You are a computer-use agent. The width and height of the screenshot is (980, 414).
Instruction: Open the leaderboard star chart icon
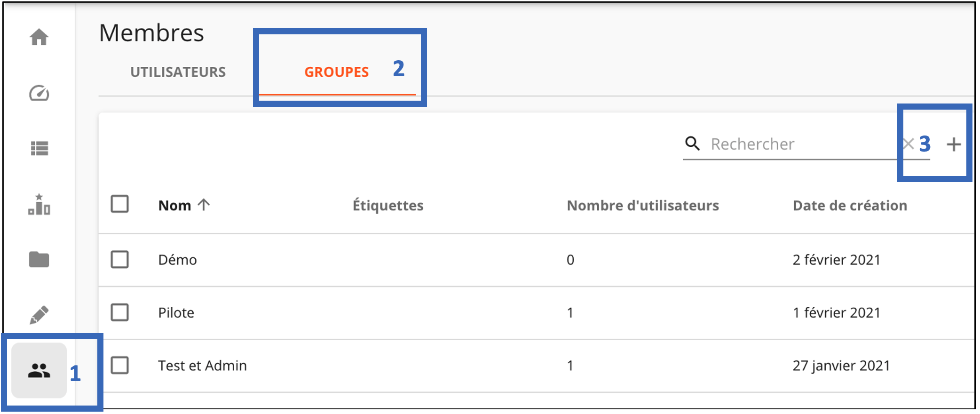click(39, 204)
